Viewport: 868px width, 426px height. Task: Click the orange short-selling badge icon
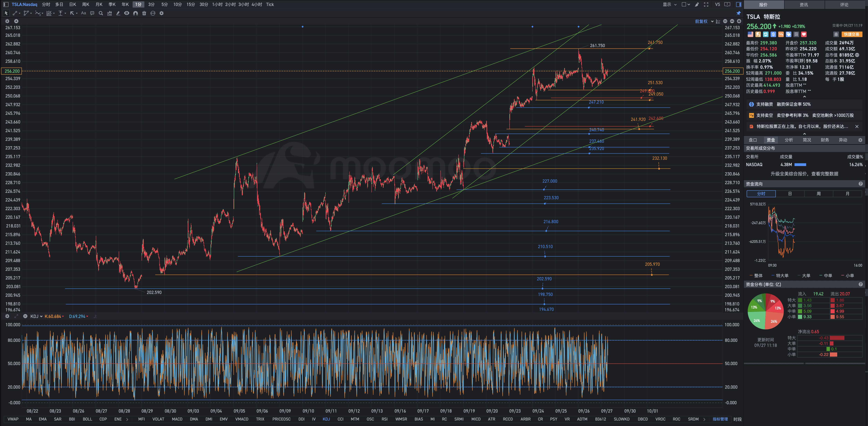pyautogui.click(x=781, y=34)
